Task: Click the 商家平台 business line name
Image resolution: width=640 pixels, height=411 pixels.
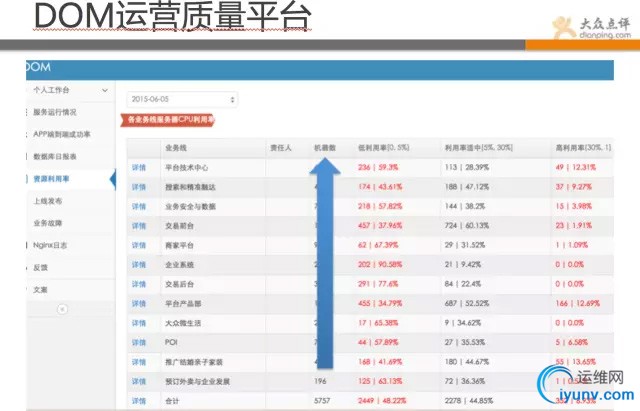Action: click(179, 245)
